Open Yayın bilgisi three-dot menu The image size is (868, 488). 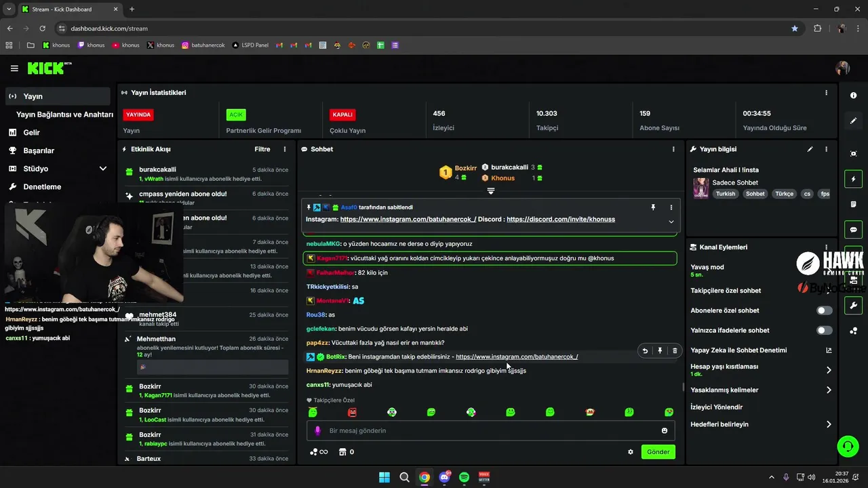(x=826, y=149)
